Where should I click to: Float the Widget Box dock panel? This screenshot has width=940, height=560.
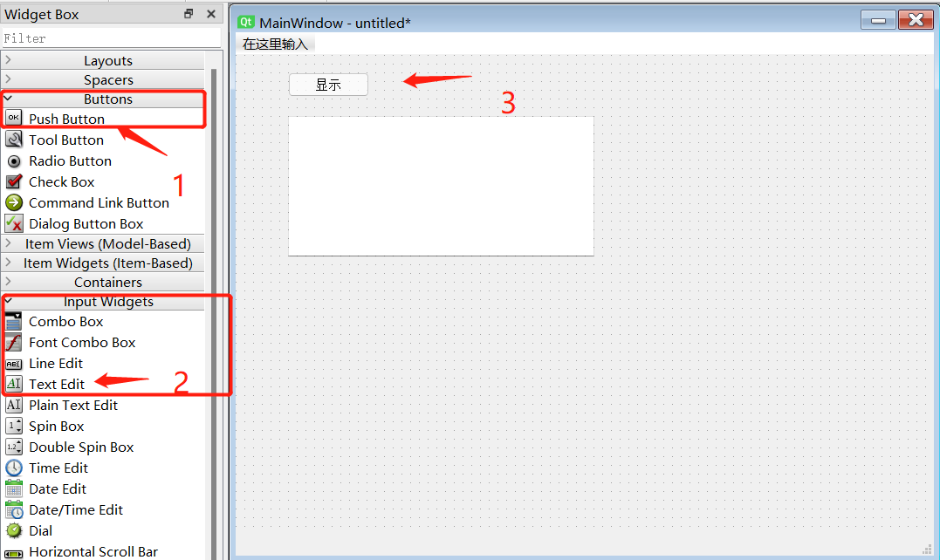189,14
